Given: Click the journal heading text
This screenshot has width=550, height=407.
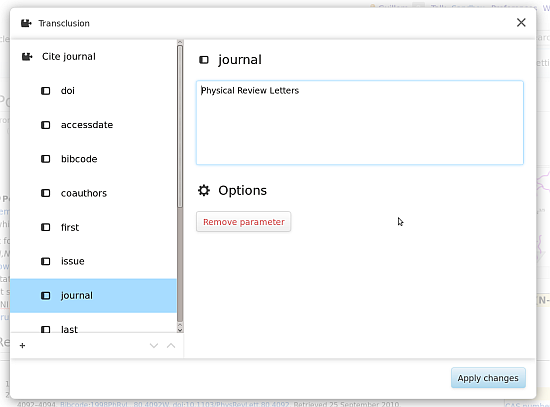Looking at the screenshot, I should [240, 60].
